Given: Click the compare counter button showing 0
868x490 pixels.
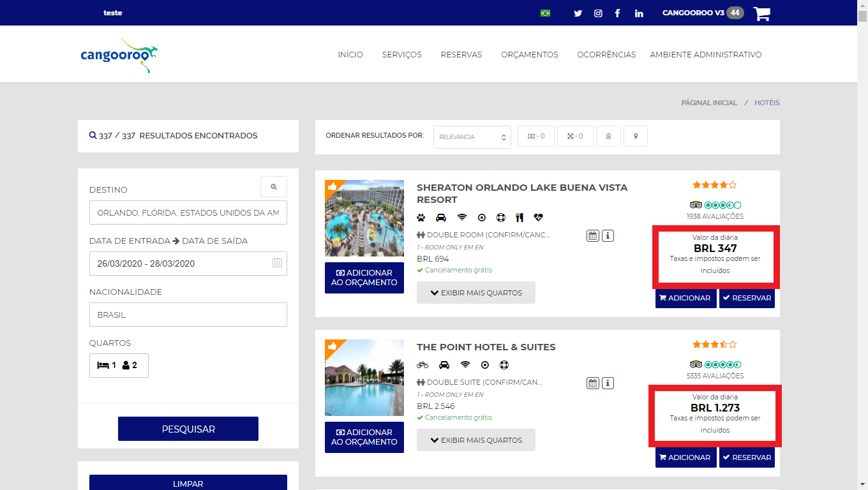Looking at the screenshot, I should point(575,136).
